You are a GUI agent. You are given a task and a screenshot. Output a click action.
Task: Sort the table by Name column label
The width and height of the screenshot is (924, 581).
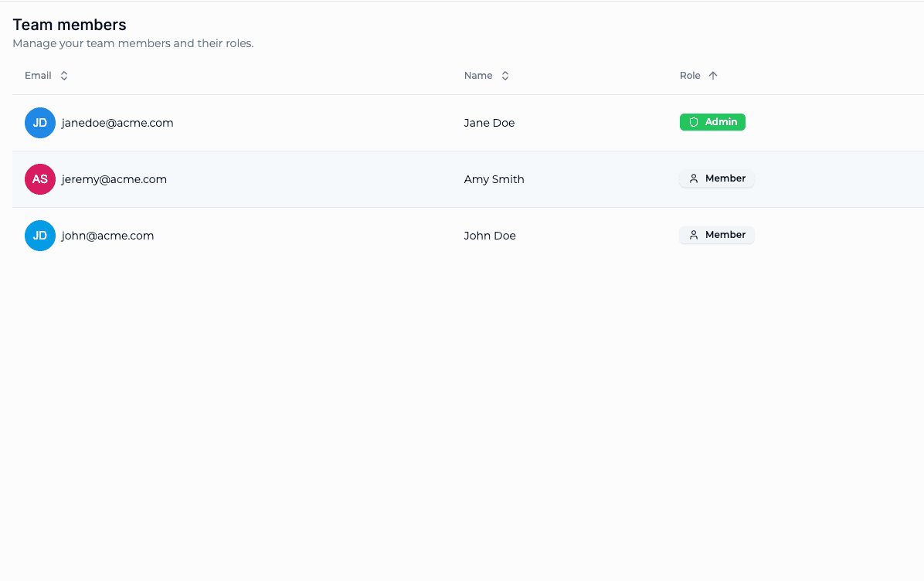pos(478,76)
